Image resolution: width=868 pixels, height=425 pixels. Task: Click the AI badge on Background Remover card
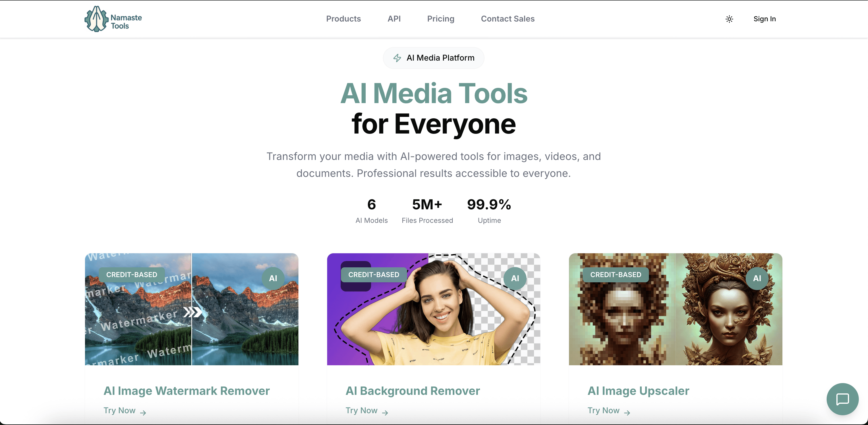[515, 278]
